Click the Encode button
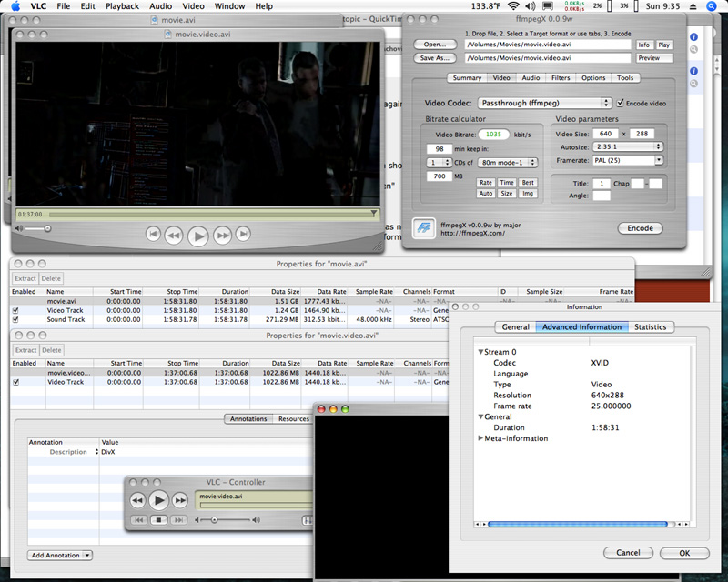 pos(640,228)
